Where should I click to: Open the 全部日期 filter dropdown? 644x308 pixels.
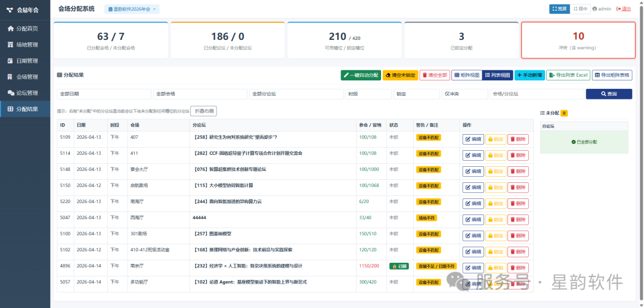pos(104,94)
